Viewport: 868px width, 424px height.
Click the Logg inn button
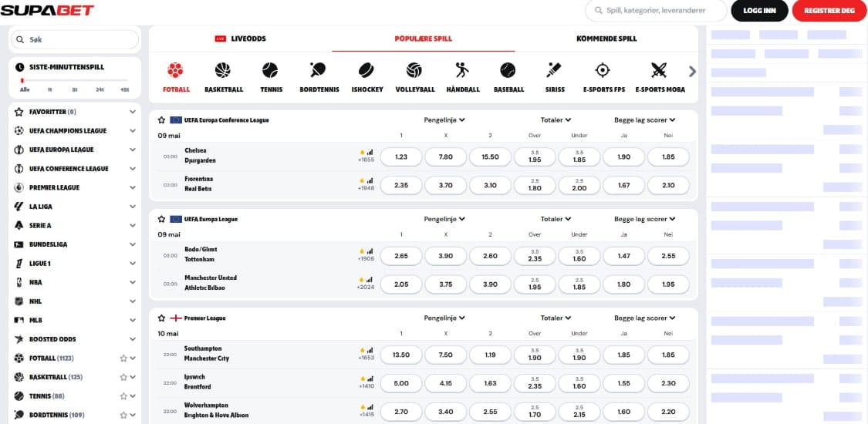coord(759,11)
